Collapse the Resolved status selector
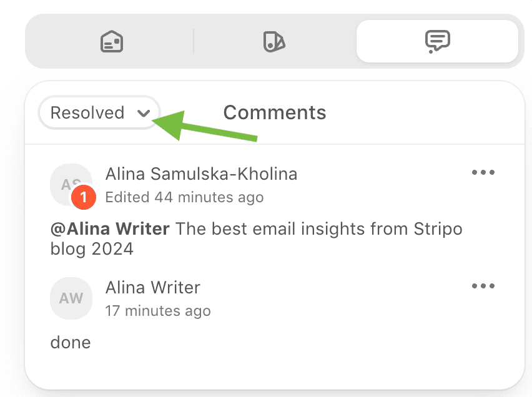This screenshot has width=532, height=397. point(99,112)
